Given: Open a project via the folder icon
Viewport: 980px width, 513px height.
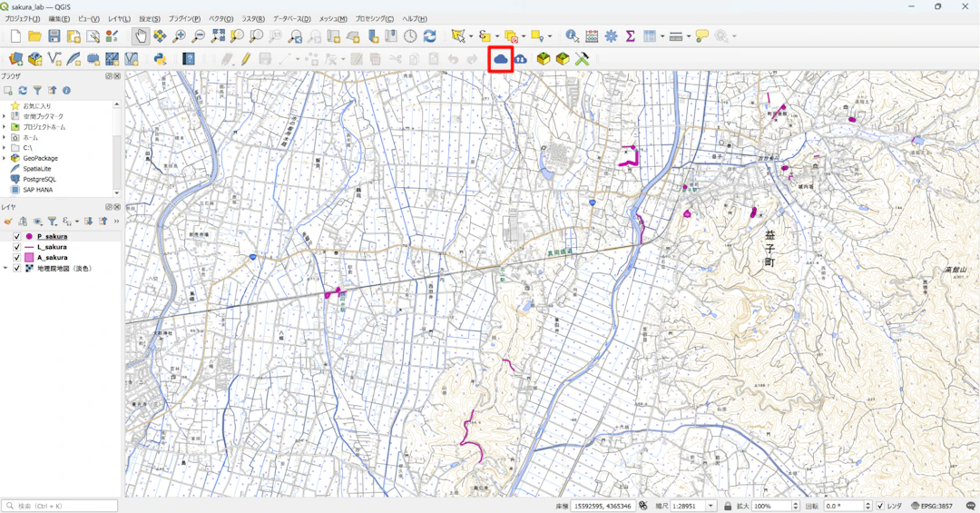Looking at the screenshot, I should (x=35, y=36).
